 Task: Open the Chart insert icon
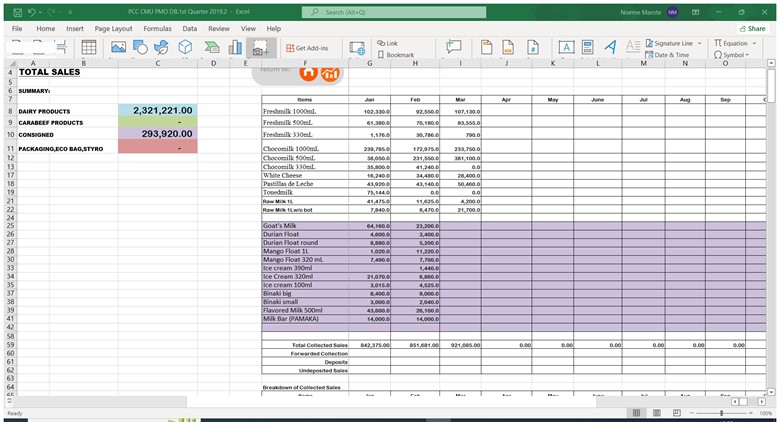[235, 48]
